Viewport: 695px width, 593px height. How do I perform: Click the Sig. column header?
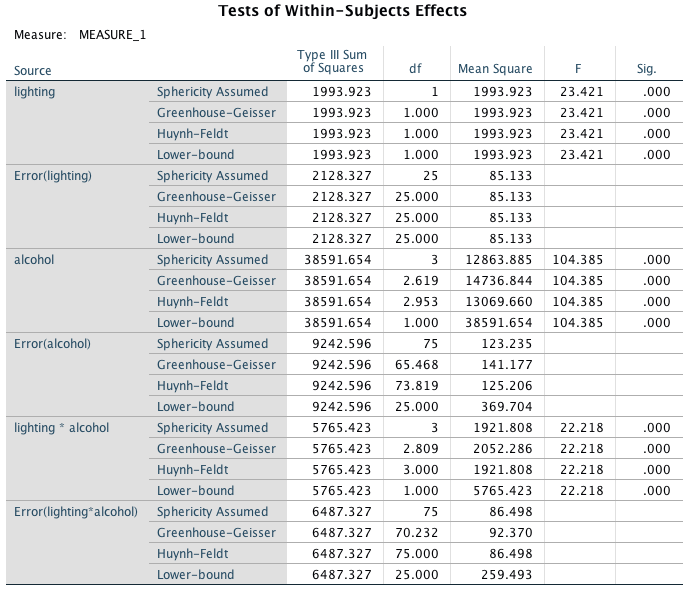pyautogui.click(x=646, y=69)
